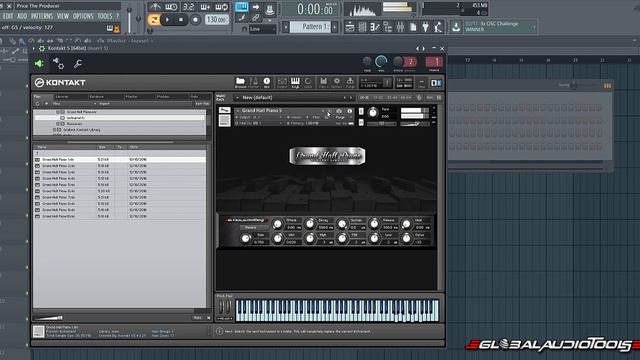Open the ADD menu
This screenshot has width=640, height=360.
tap(22, 16)
